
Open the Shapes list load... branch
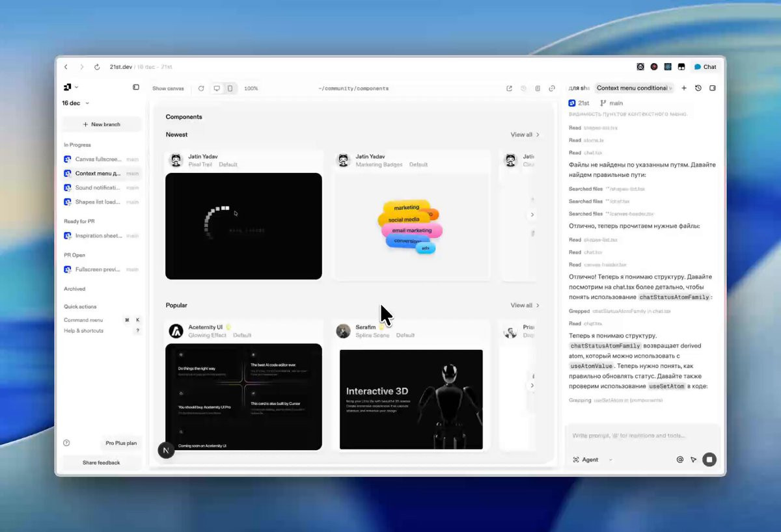tap(102, 202)
